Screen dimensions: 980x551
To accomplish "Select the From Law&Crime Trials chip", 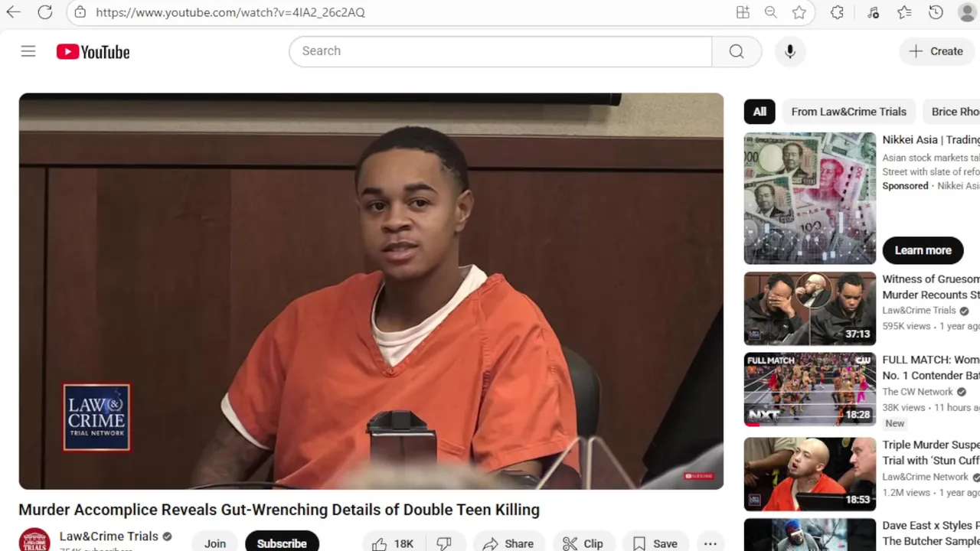I will coord(849,112).
